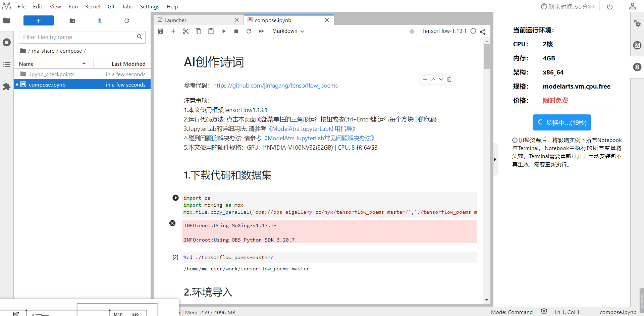Open the resource settings gears icon
The image size is (644, 316).
coord(637,23)
